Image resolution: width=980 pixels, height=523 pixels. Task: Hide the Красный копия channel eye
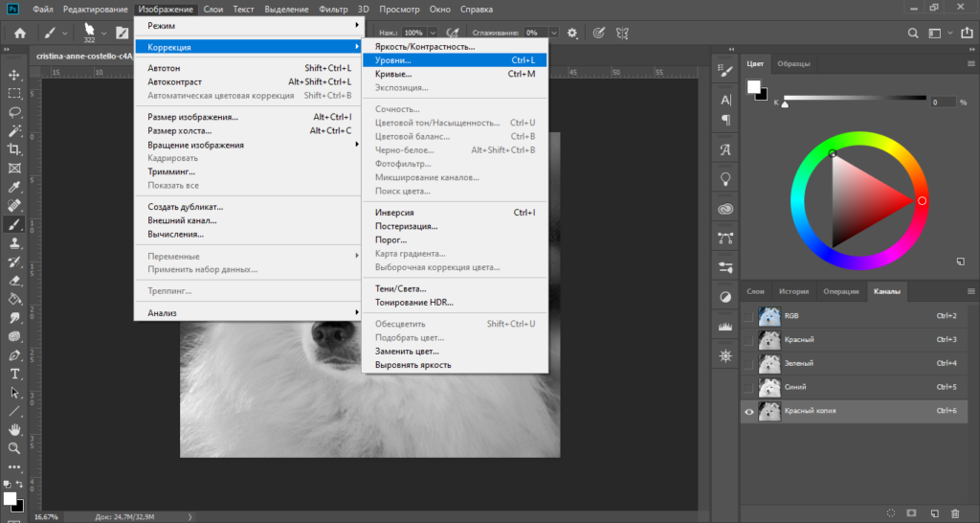748,412
